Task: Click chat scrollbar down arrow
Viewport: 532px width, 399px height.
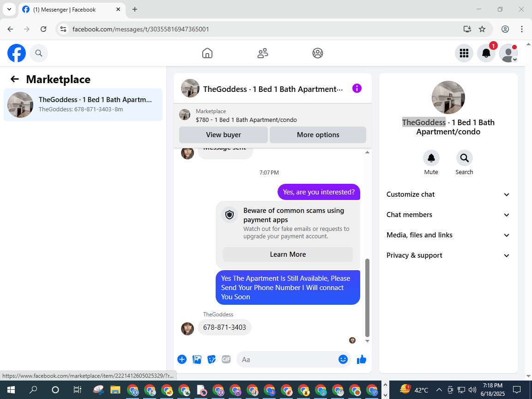Action: tap(367, 341)
